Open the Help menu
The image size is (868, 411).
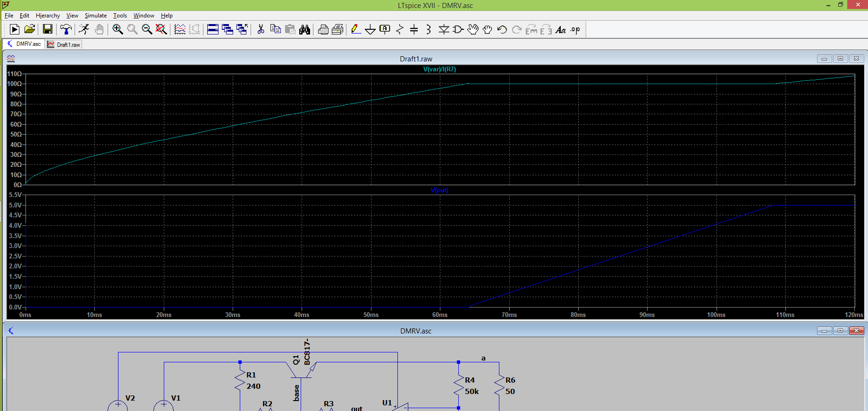(x=167, y=16)
